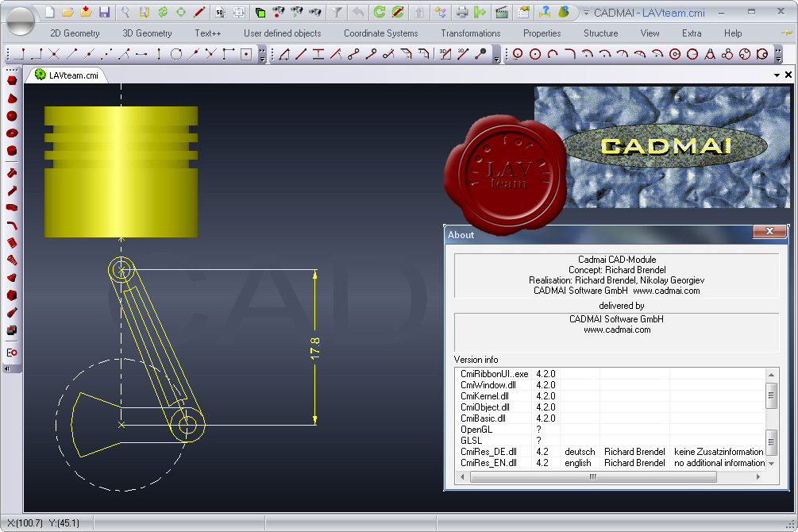798x532 pixels.
Task: Select the red sphere tool in sidebar
Action: pyautogui.click(x=12, y=116)
